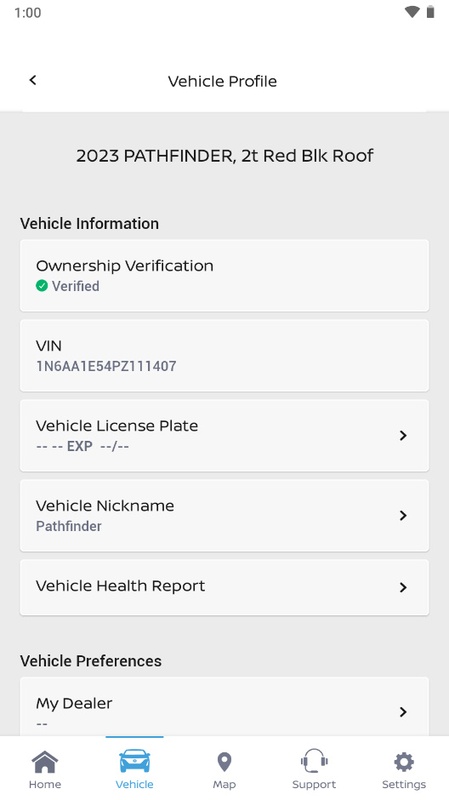The height and width of the screenshot is (800, 449).
Task: Open the Map pin icon
Action: coord(224,762)
